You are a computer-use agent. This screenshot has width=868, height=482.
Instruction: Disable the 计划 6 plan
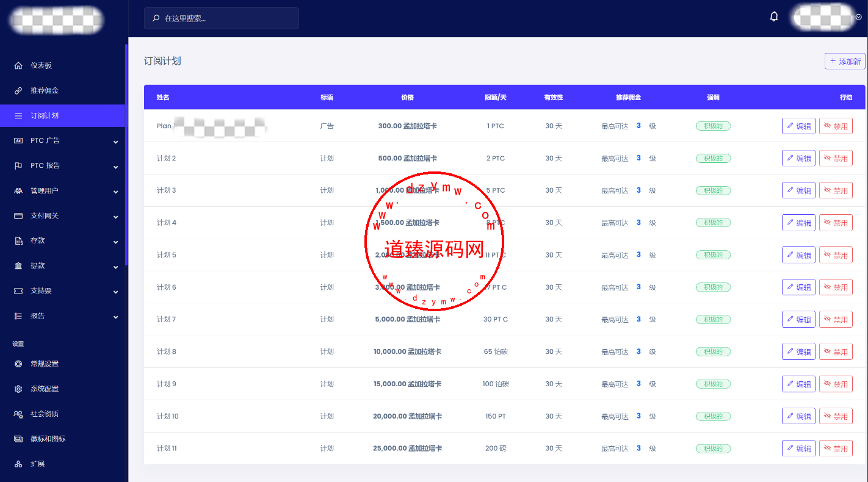pos(836,287)
